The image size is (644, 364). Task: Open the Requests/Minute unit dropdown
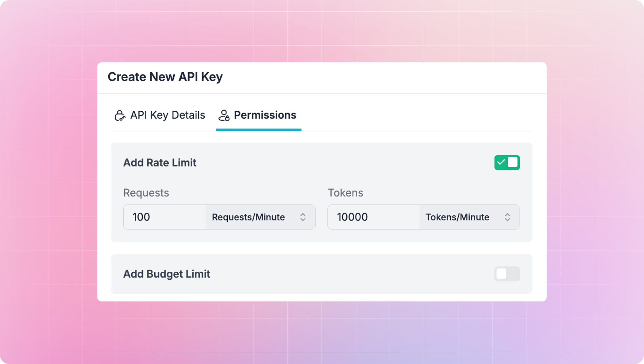click(260, 217)
